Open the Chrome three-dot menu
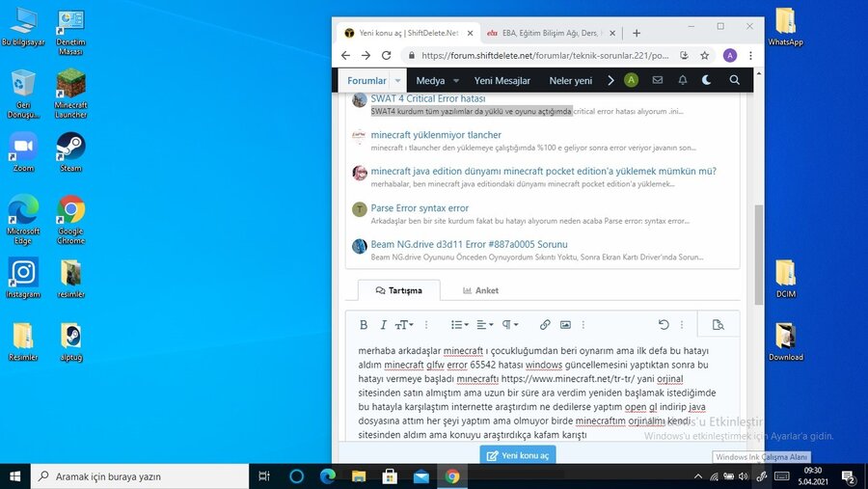The width and height of the screenshot is (868, 489). point(750,55)
